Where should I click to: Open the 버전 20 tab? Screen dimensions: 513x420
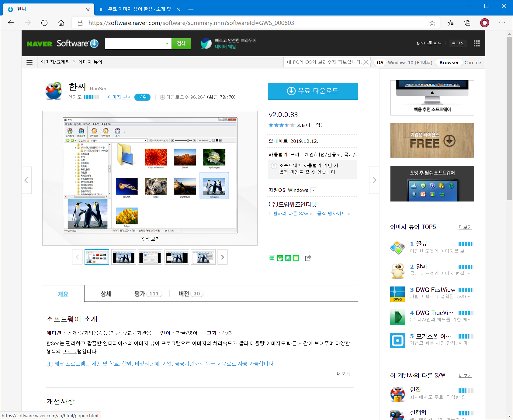[x=191, y=294]
